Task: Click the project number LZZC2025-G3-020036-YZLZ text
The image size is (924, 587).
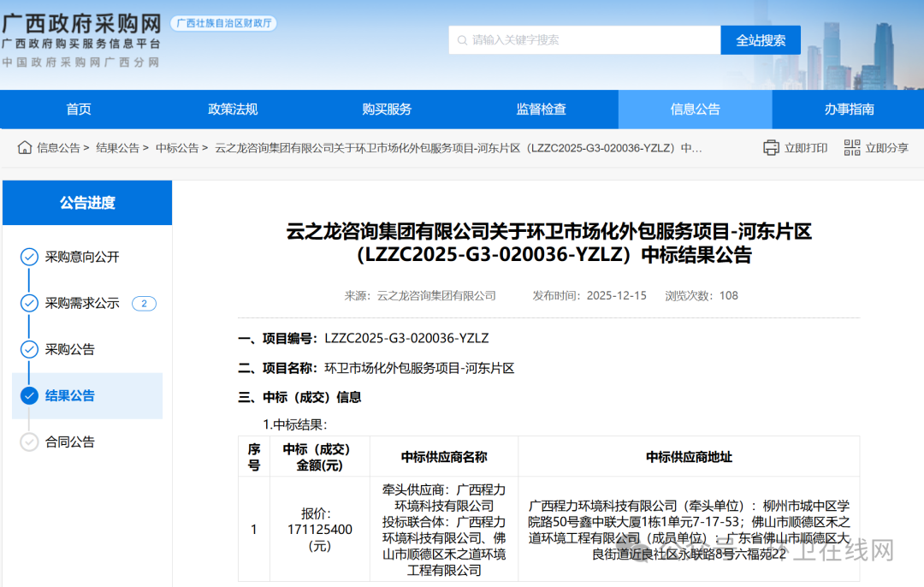Action: click(406, 338)
